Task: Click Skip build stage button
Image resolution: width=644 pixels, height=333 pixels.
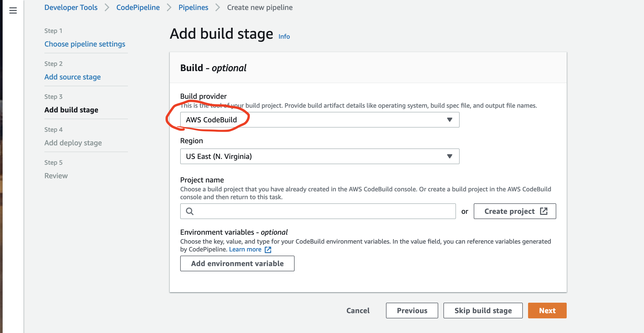Action: click(483, 311)
